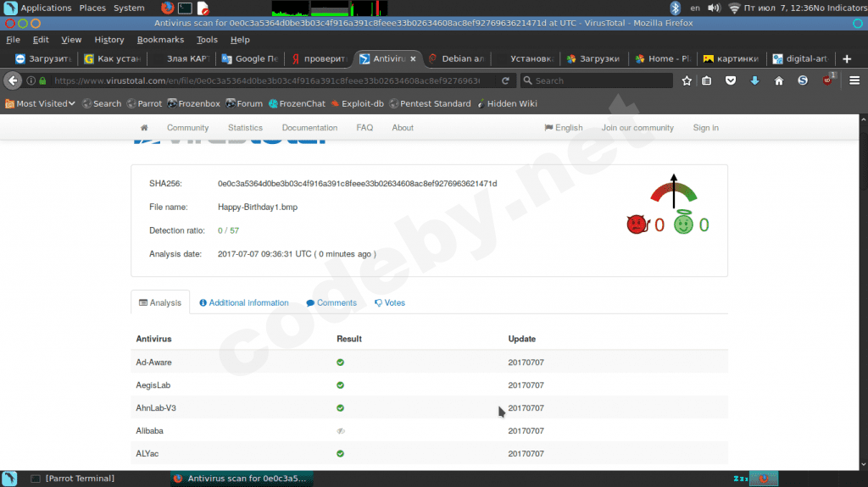Click the Ad-Aware clean result checkmark
The width and height of the screenshot is (868, 487).
pos(341,362)
